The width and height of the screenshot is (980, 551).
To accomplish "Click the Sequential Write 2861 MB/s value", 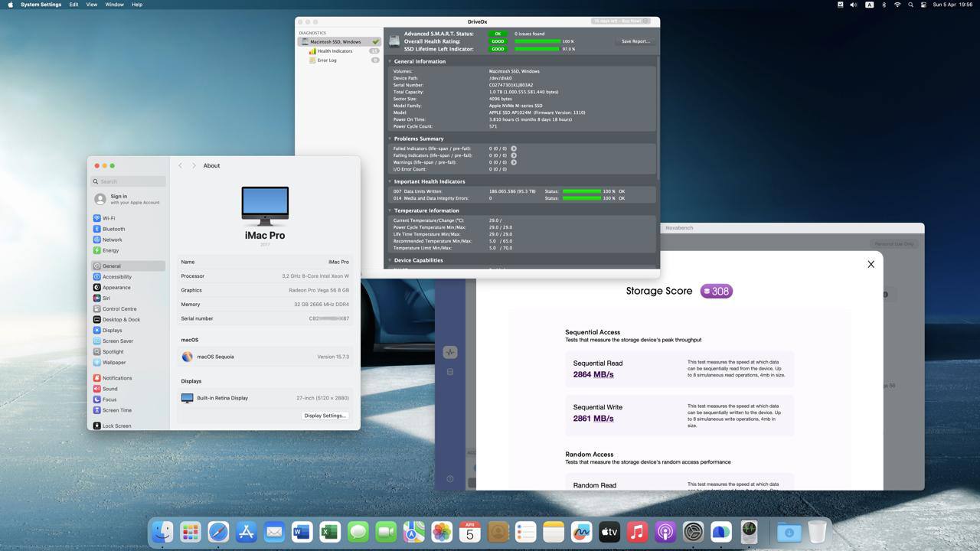I will [593, 419].
